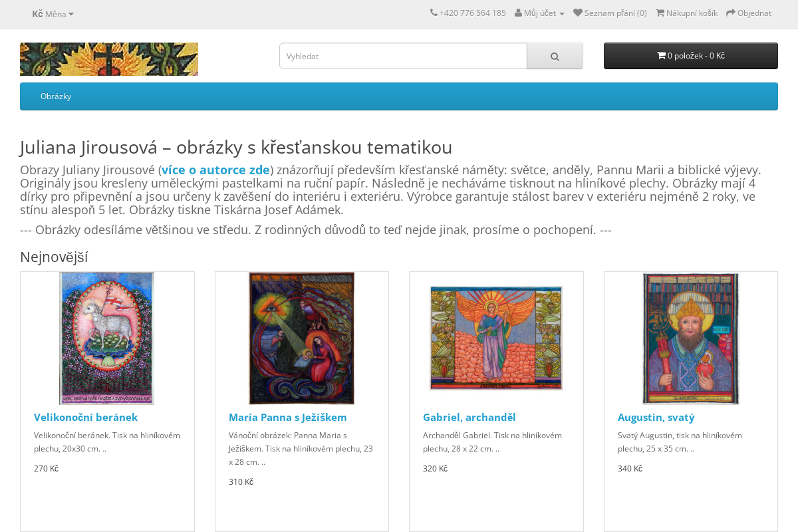Follow the 'více o autorce zde' link

tap(215, 170)
